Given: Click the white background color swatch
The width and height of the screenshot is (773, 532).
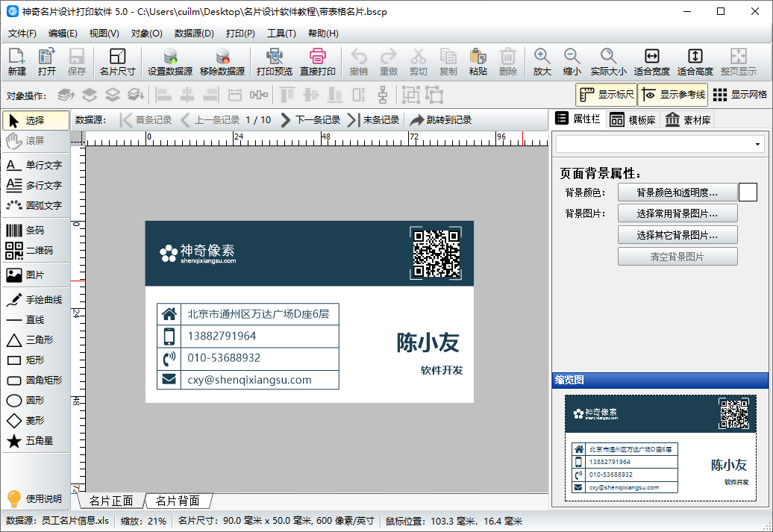Looking at the screenshot, I should point(748,193).
